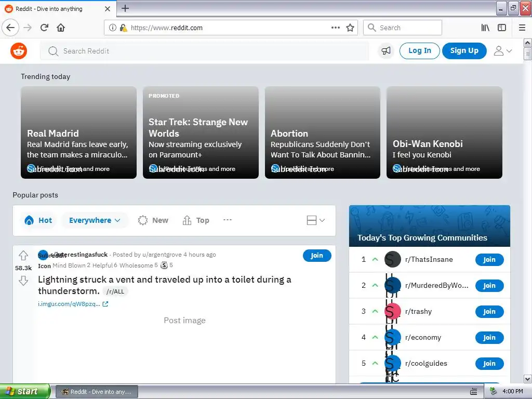Open the r/interestingasfuck subreddit link
532x399 pixels.
[x=79, y=255]
